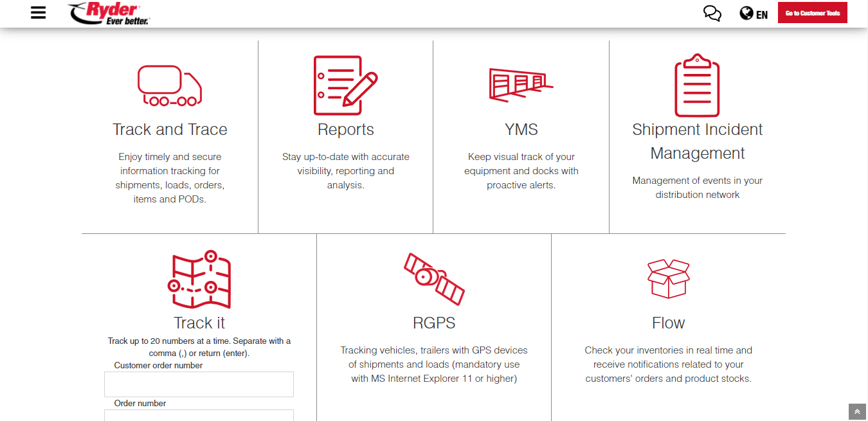Open the Shipment Incident Management heading
868x421 pixels.
(697, 141)
